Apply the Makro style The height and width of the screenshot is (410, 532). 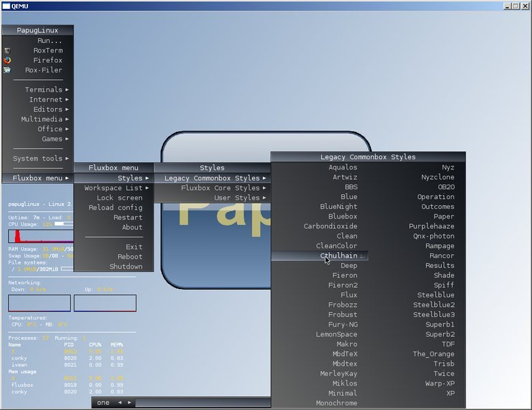[x=320, y=344]
